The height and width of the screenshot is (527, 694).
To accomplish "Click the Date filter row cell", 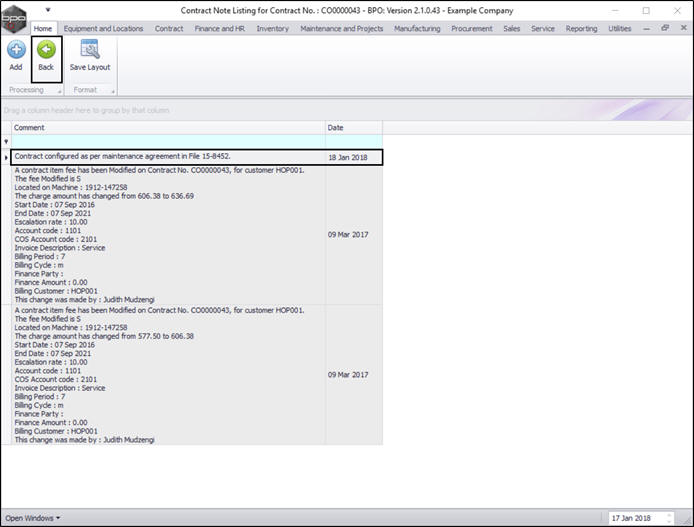I will pos(354,142).
